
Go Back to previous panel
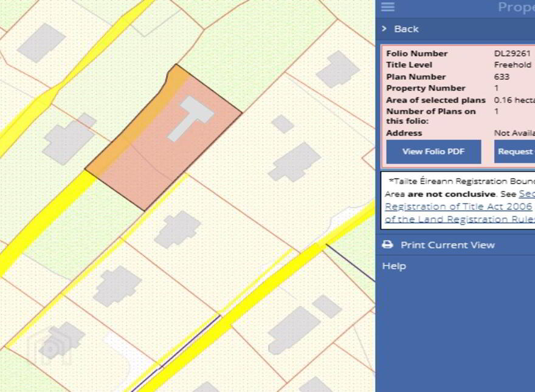tap(406, 29)
